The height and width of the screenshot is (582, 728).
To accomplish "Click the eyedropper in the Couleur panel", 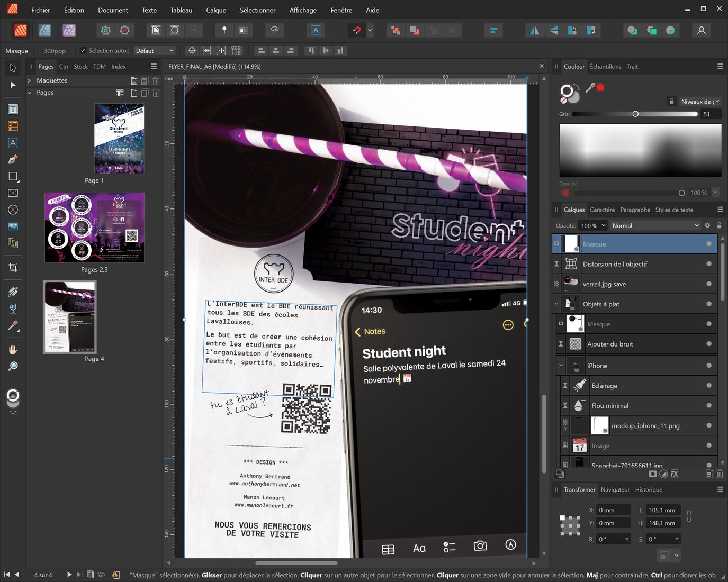I will (x=590, y=88).
